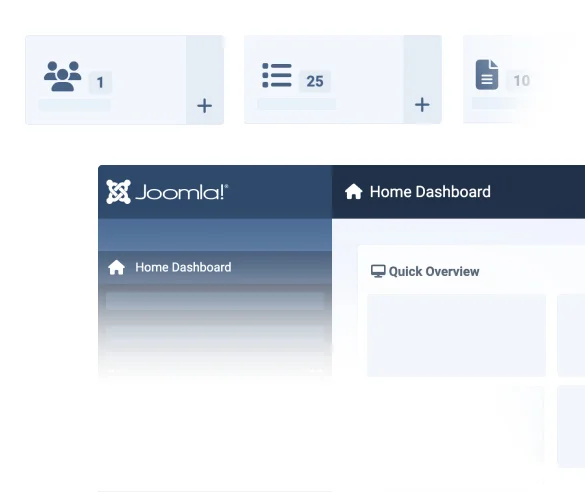Open the first Quick Overview placeholder card

click(456, 335)
